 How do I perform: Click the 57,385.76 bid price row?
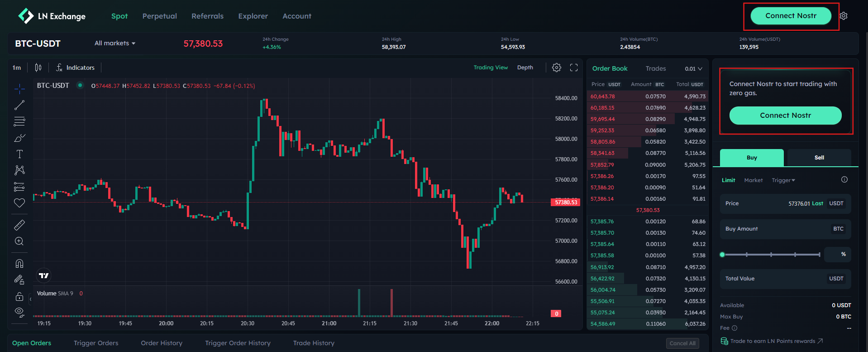(647, 222)
